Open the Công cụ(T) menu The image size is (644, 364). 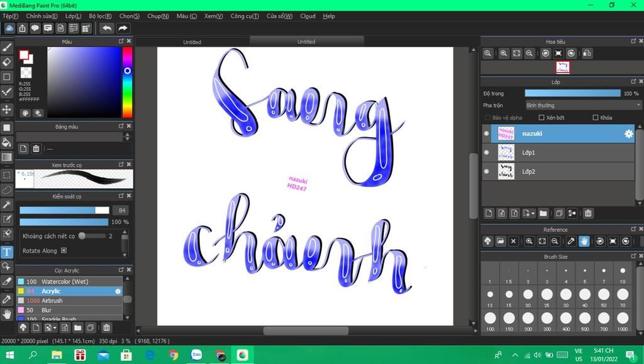coord(245,16)
